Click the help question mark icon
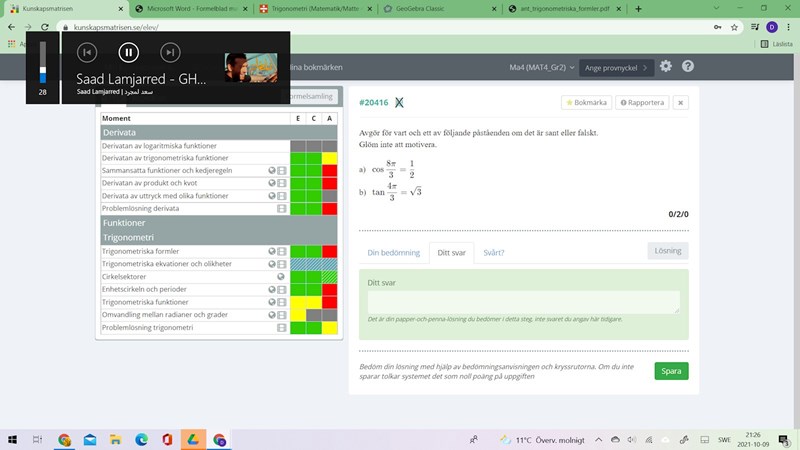Screen dimensions: 800x450 [x=688, y=66]
